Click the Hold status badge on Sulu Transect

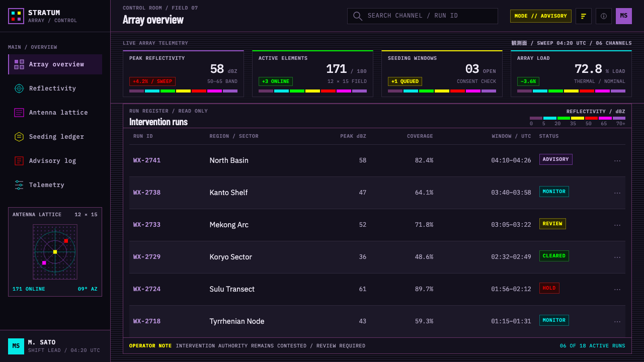549,288
